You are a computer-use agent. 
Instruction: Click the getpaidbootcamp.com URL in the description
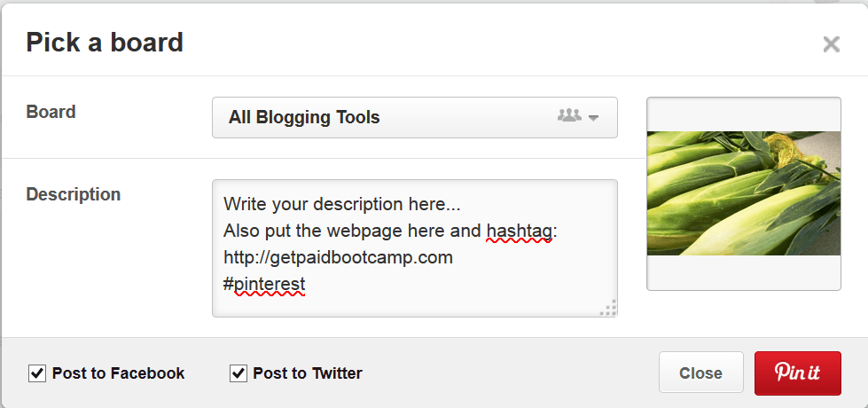pyautogui.click(x=338, y=258)
